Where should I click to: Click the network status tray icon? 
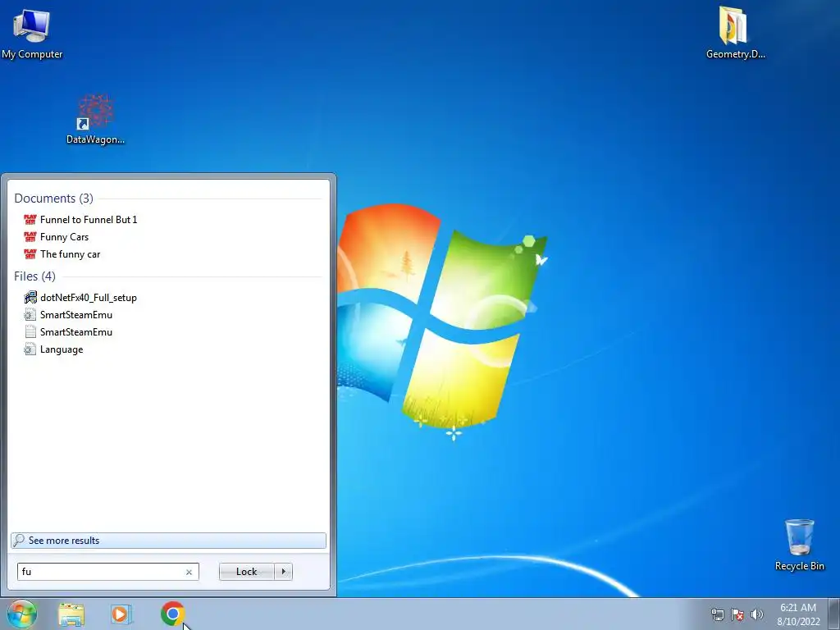coord(717,614)
